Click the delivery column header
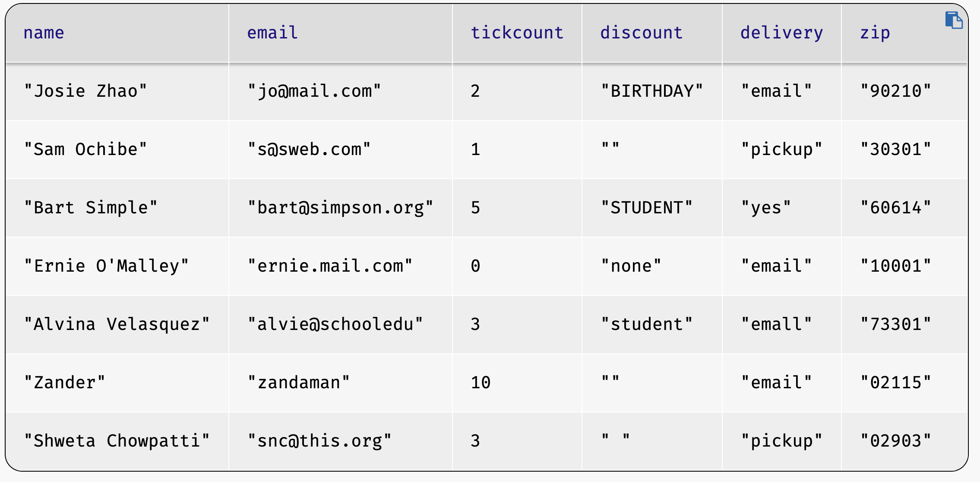Image resolution: width=980 pixels, height=482 pixels. pos(782,33)
